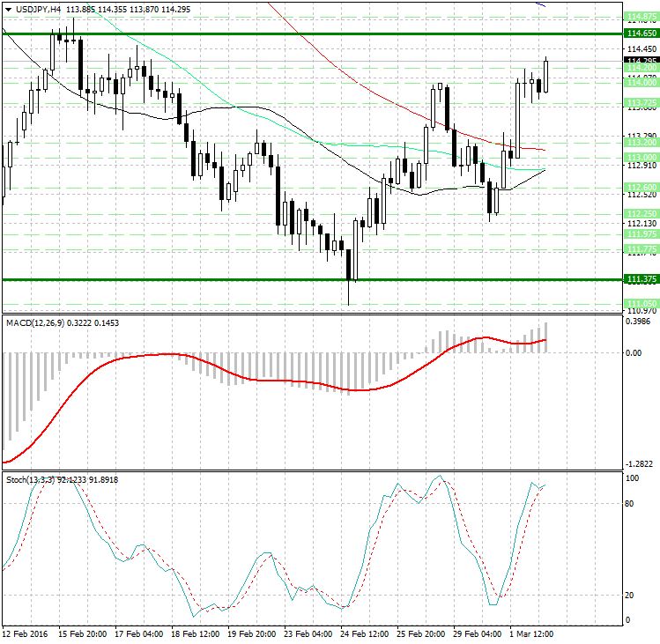The image size is (660, 644).
Task: Click the 12 Feb 2016 date label
Action: pyautogui.click(x=25, y=634)
